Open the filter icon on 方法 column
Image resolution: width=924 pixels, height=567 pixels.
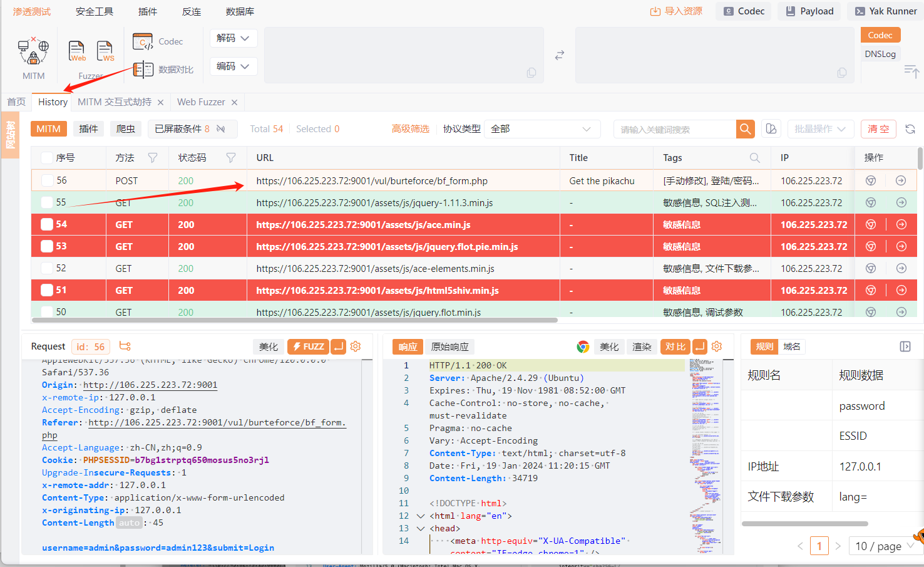pos(153,158)
